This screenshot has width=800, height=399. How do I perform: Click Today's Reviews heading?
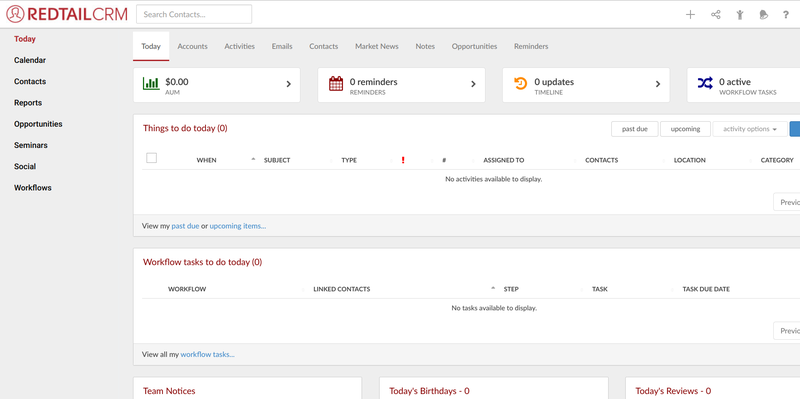point(673,391)
